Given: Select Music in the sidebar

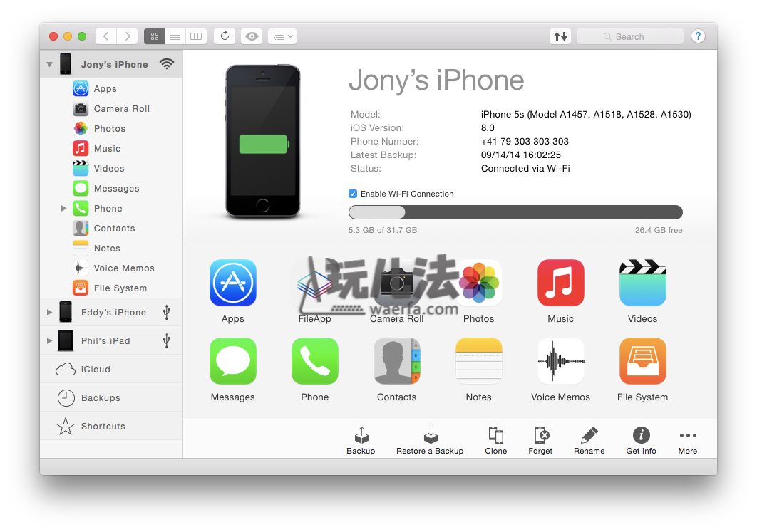Looking at the screenshot, I should click(111, 149).
